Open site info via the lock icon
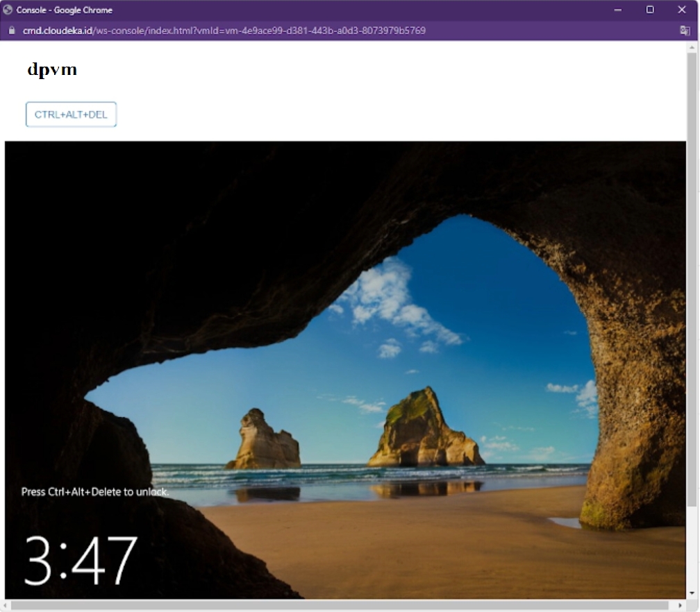The width and height of the screenshot is (700, 612). 11,31
